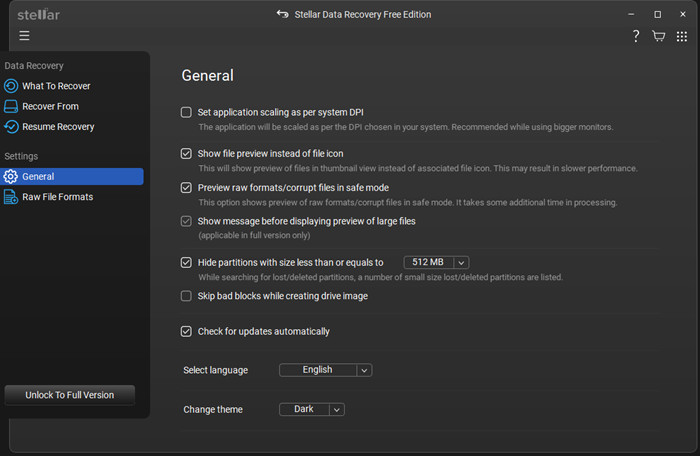This screenshot has width=700, height=456.
Task: Maximize the Stellar window
Action: pyautogui.click(x=657, y=14)
